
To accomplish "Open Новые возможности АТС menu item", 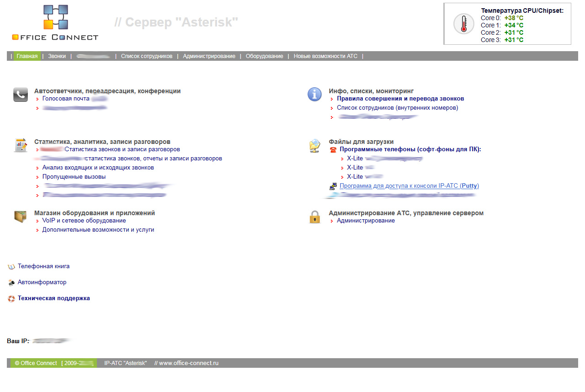I will [x=325, y=56].
